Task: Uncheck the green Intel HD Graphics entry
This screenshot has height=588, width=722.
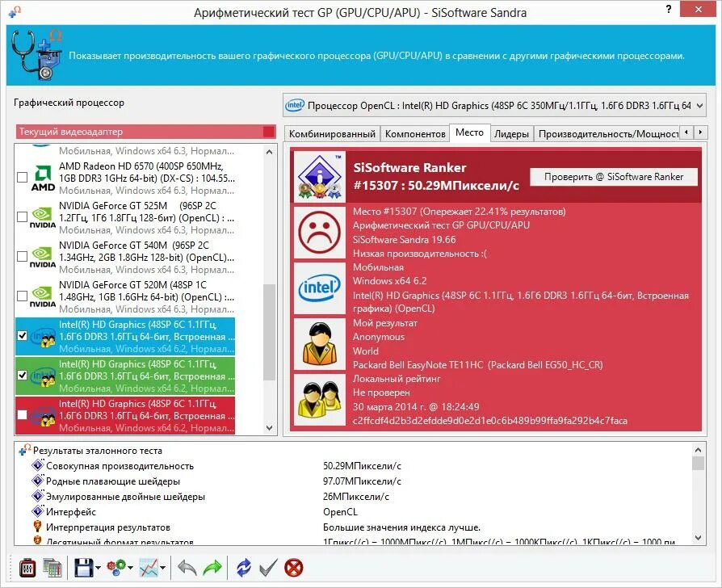Action: 22,376
